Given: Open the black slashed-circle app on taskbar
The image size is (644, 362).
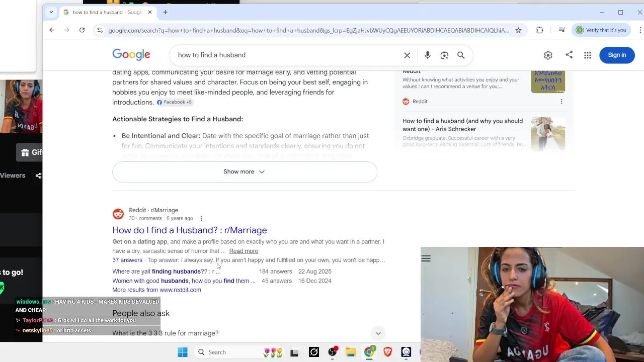Looking at the screenshot, I should tap(314, 352).
